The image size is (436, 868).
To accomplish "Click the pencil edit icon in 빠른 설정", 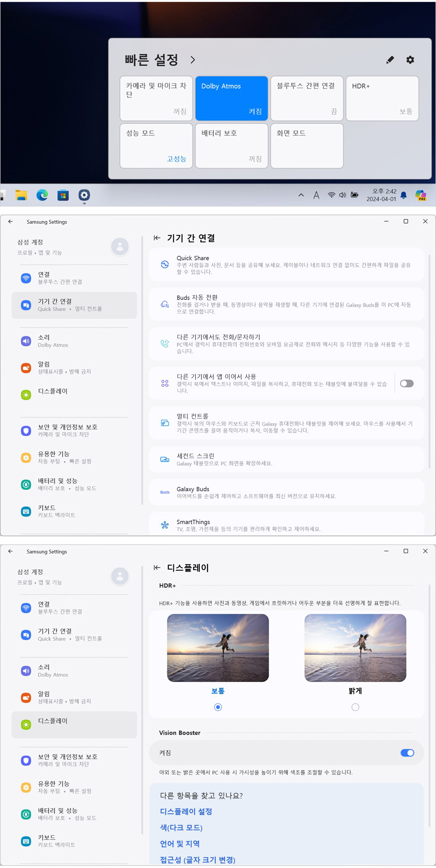I will coord(390,60).
